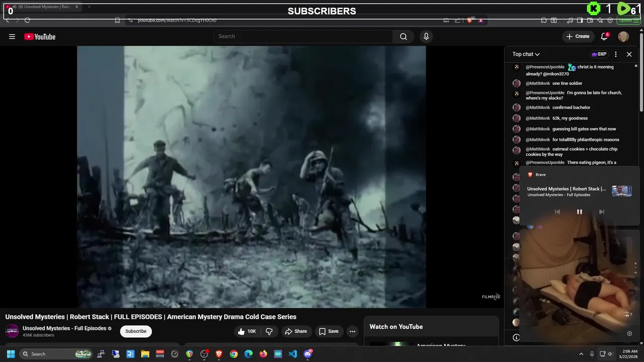Screen dimensions: 644x362
Task: Click the YouTube logo home link
Action: point(40,36)
